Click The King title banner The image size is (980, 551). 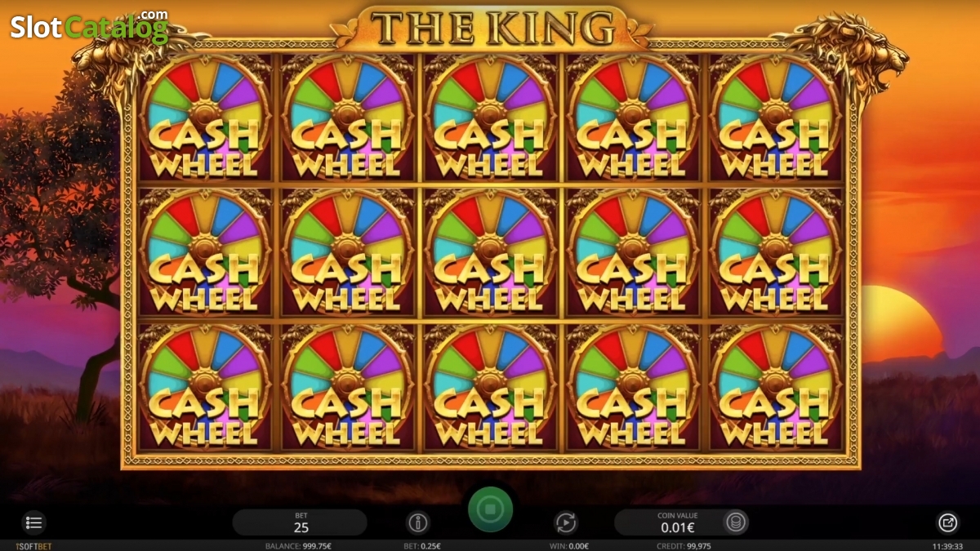[493, 27]
